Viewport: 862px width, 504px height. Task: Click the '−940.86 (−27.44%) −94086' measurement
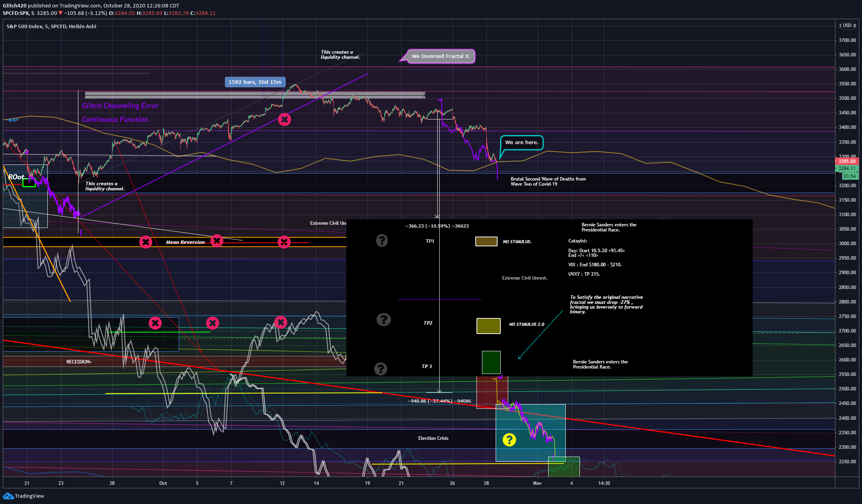tap(439, 401)
